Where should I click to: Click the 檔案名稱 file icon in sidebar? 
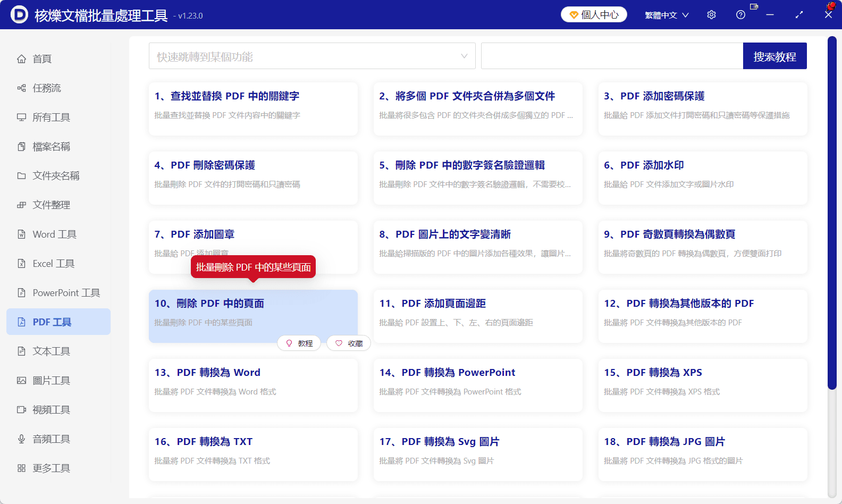pyautogui.click(x=21, y=147)
